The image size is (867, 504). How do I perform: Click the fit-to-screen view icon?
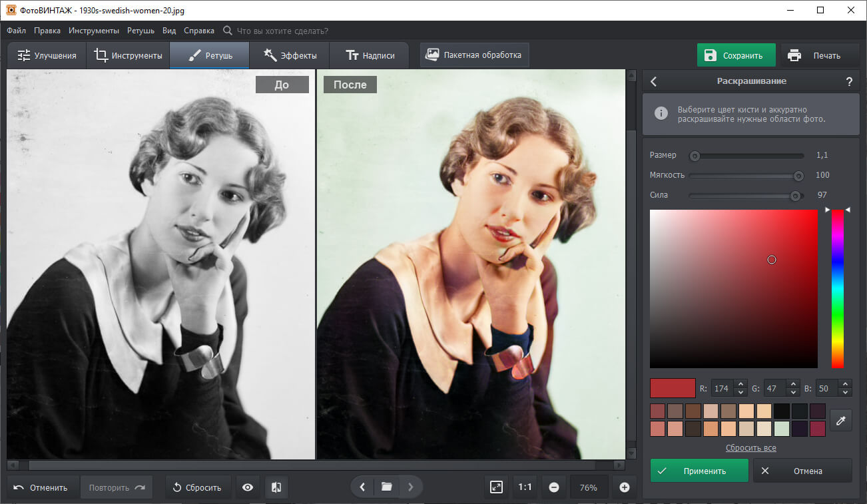point(495,487)
